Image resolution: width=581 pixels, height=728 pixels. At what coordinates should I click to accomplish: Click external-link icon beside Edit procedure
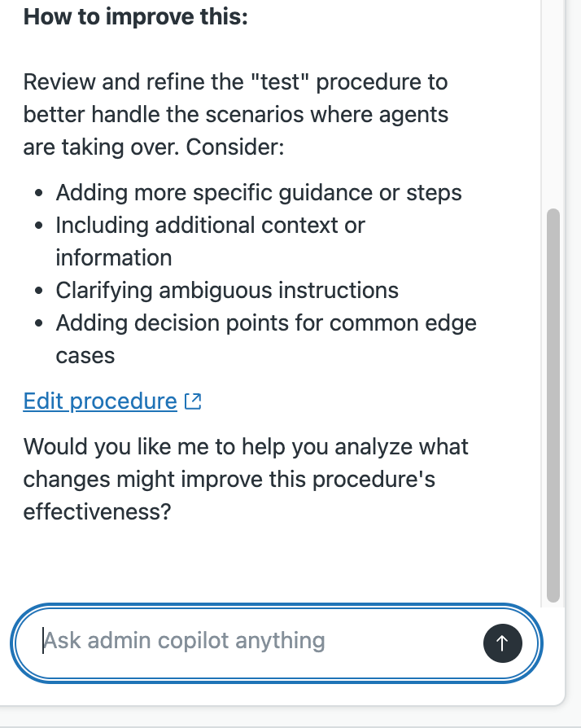point(193,401)
